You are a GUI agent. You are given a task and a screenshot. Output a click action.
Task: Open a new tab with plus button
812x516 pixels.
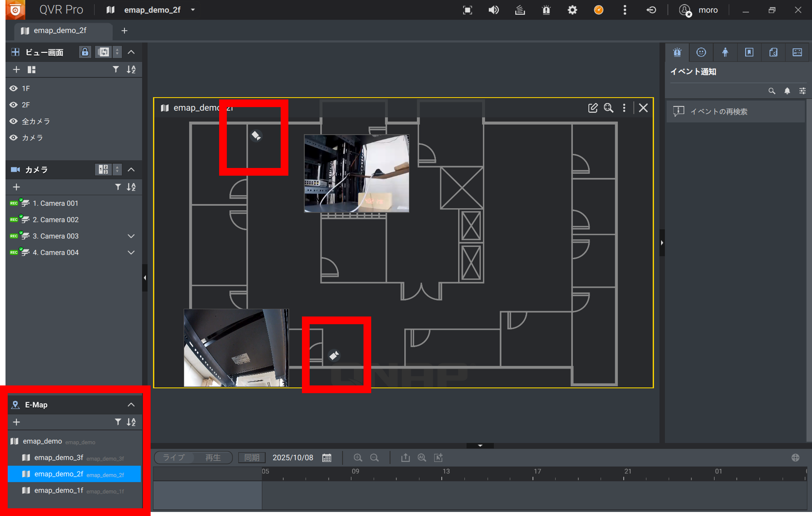pos(124,31)
